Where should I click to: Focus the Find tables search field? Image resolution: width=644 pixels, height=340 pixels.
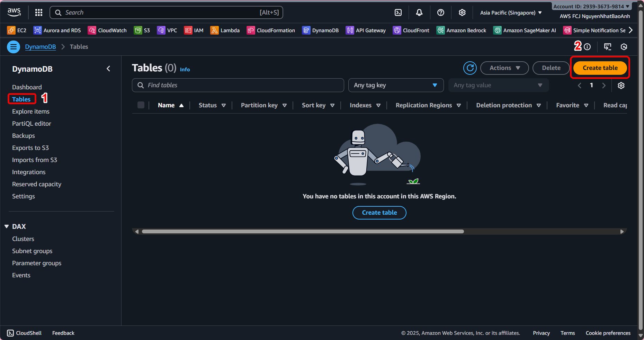coord(238,85)
